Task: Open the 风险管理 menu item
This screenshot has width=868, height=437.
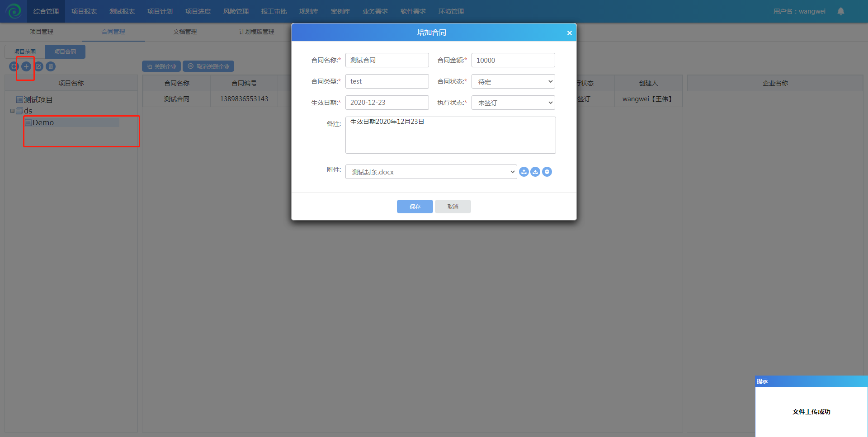Action: [236, 11]
